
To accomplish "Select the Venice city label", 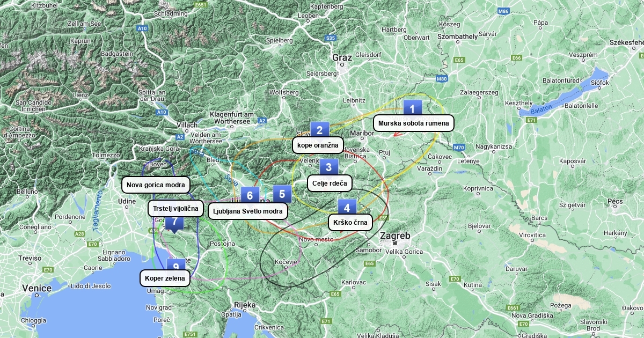I will [x=37, y=288].
